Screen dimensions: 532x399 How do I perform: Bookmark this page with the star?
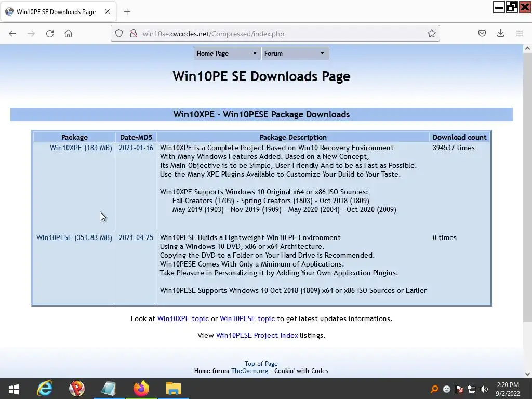[x=432, y=33]
